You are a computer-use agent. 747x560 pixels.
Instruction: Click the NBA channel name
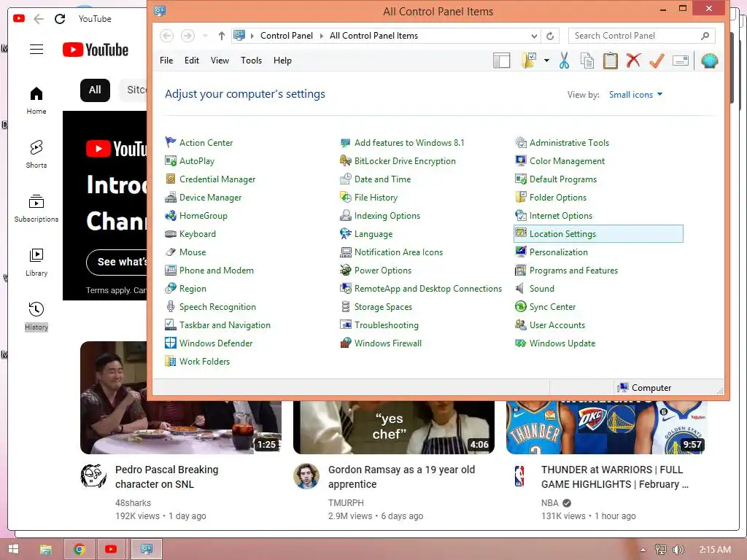[x=549, y=503]
